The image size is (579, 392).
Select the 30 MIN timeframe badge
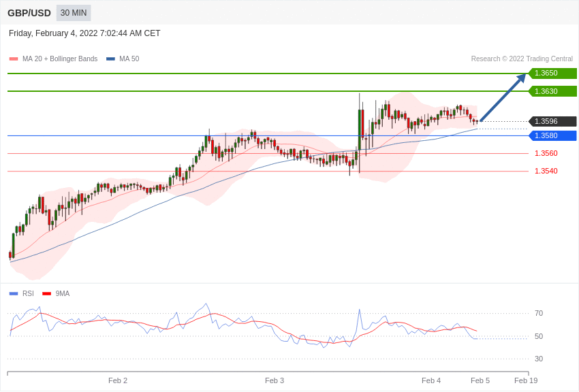[74, 13]
